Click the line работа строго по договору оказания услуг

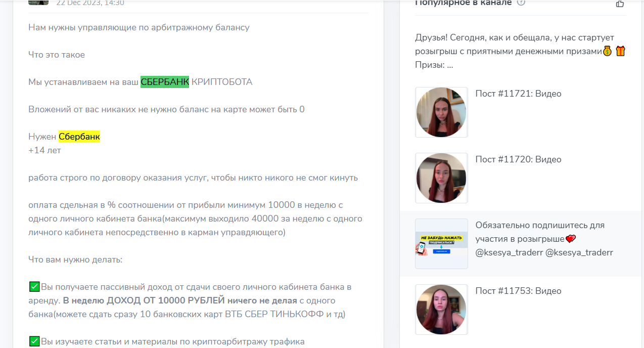click(x=193, y=178)
